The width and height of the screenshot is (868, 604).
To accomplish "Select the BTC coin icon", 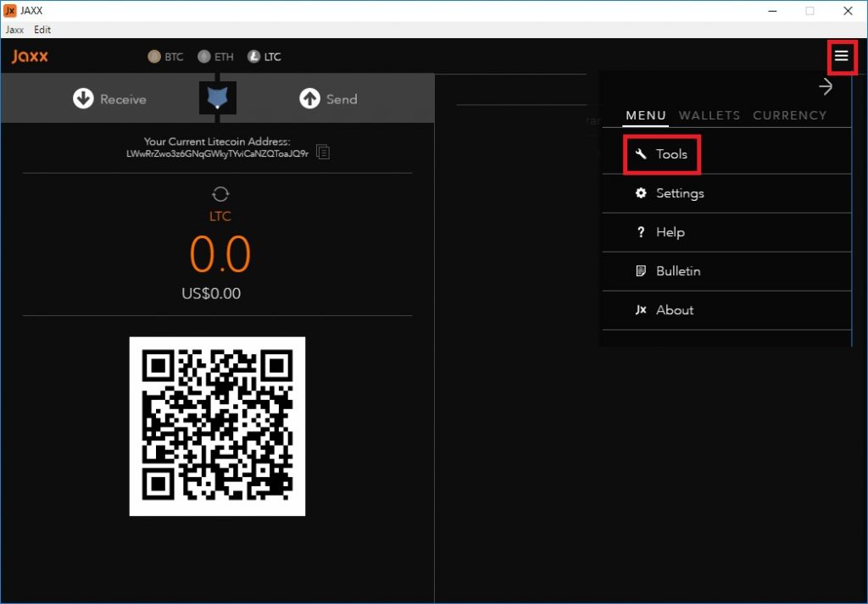I will (154, 57).
